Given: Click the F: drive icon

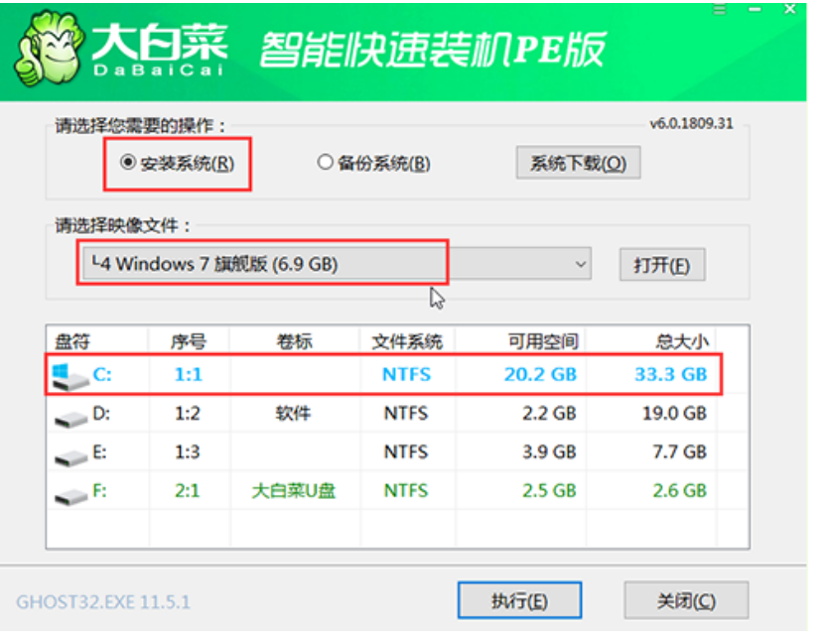Looking at the screenshot, I should point(71,496).
